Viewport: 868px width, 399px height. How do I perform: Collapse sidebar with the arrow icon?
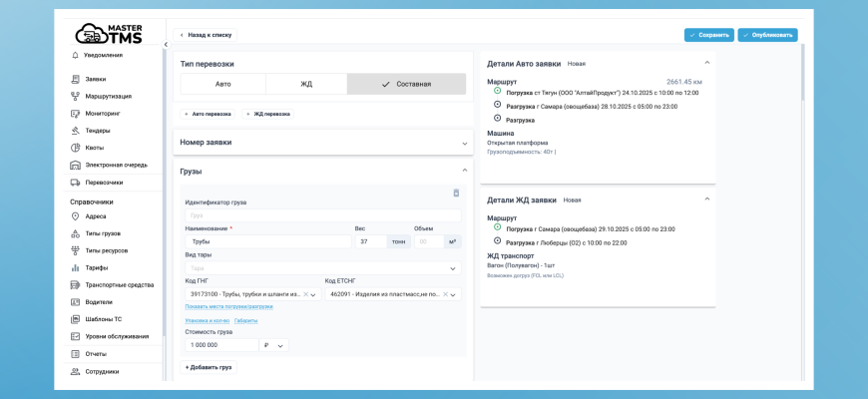tap(166, 44)
